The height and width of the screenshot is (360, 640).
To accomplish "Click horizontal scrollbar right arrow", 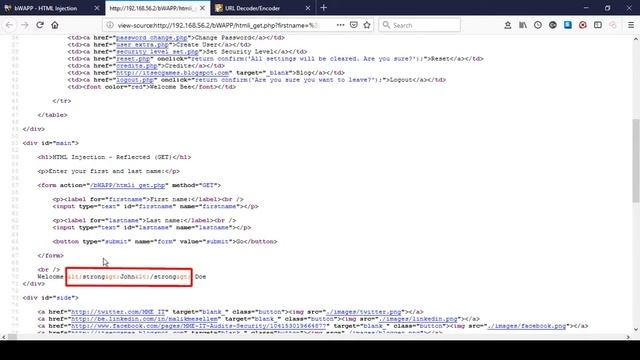I will pyautogui.click(x=628, y=337).
